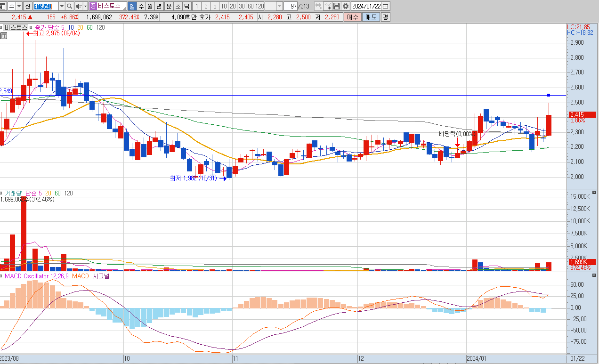Choose the 1 interval button

pos(197,6)
